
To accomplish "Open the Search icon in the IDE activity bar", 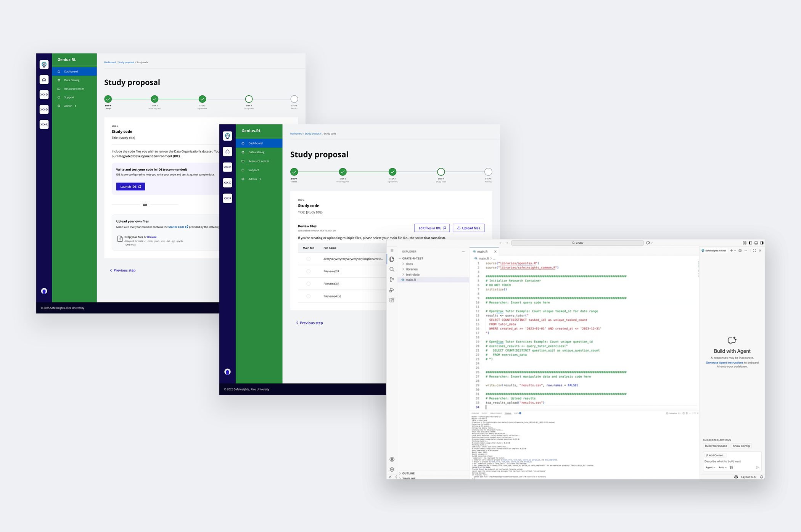I will [x=392, y=269].
